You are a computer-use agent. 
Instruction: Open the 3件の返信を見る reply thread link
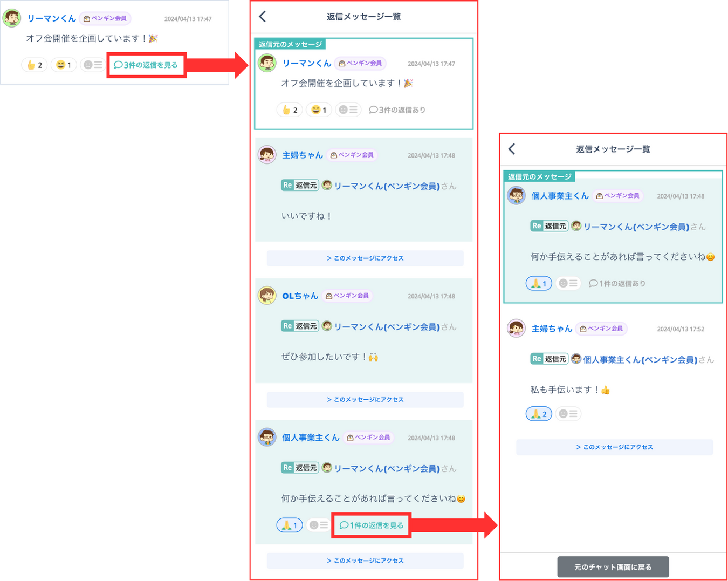coord(146,65)
